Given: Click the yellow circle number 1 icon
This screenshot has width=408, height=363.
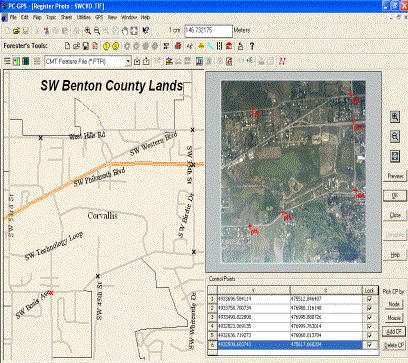Looking at the screenshot, I should pos(106,46).
